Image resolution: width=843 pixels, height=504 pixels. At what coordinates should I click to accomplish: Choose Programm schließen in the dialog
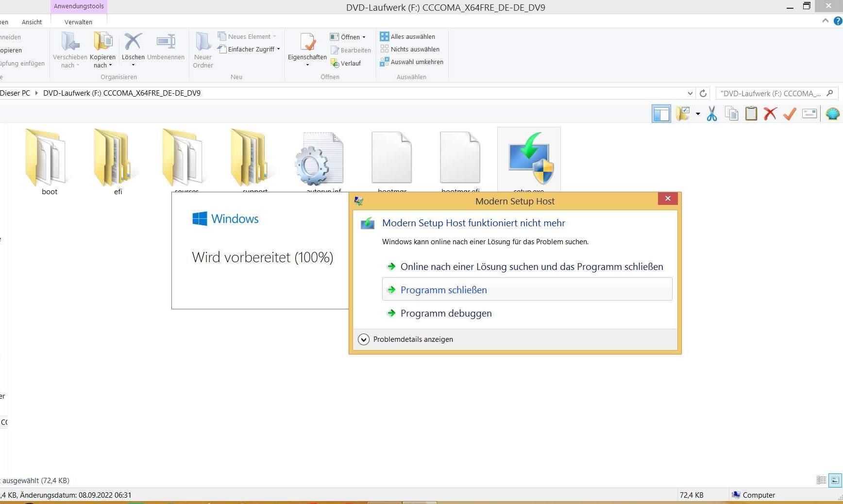(x=527, y=289)
